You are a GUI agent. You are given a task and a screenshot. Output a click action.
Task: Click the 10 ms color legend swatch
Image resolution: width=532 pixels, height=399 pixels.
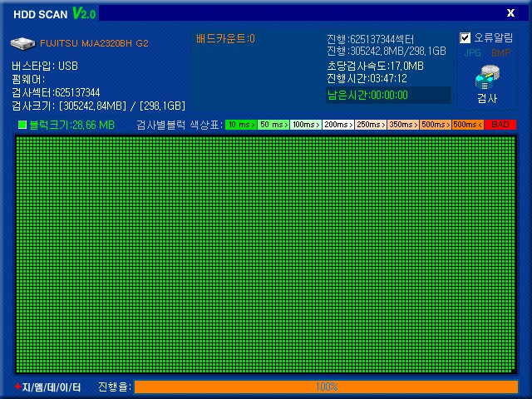241,125
